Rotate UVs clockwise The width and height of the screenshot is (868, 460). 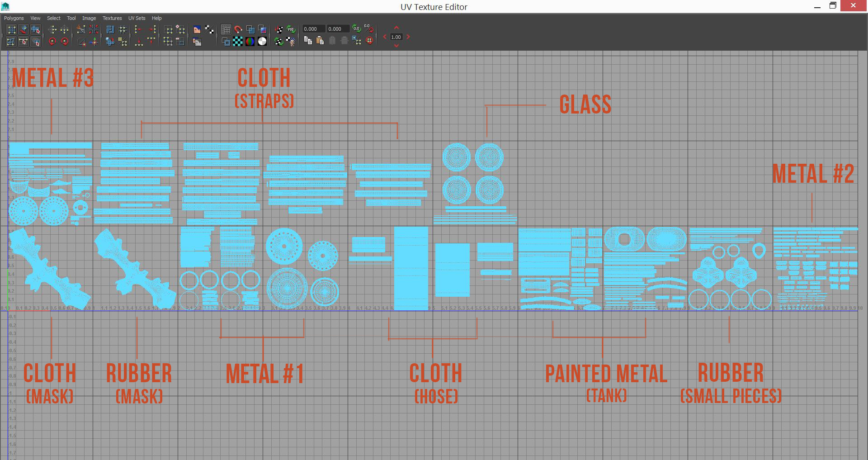(x=64, y=42)
